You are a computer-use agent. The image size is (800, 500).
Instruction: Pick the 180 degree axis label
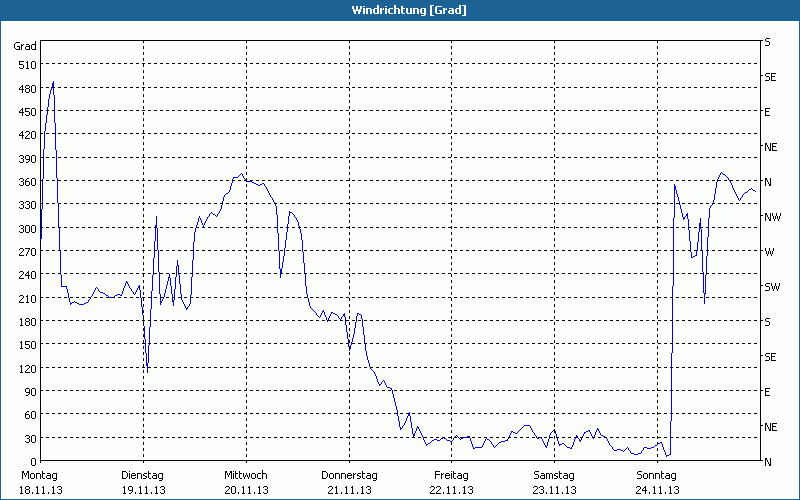coord(28,322)
